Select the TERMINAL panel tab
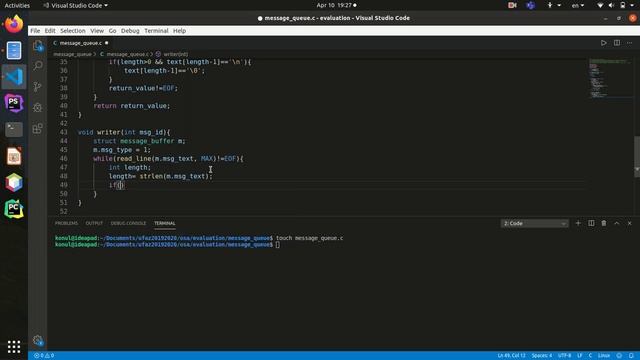This screenshot has width=640, height=360. tap(164, 223)
